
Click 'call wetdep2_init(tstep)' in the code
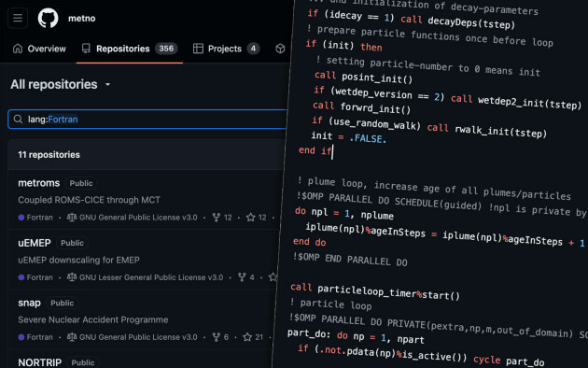tap(516, 101)
